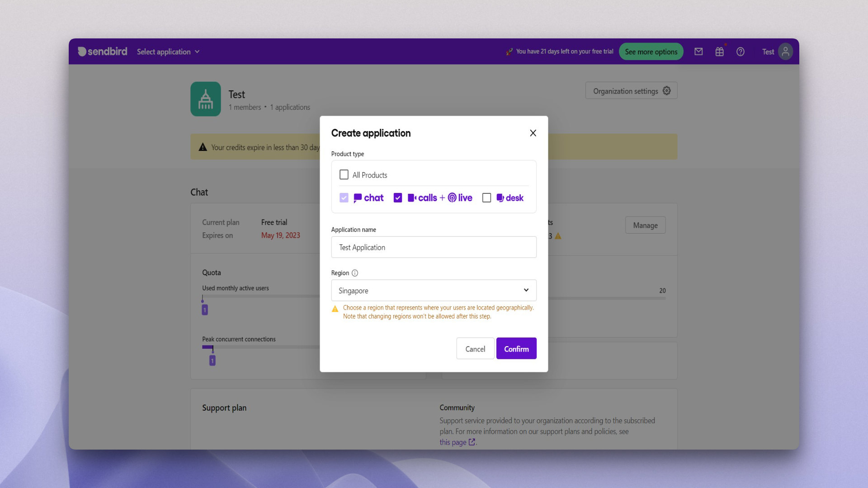The image size is (868, 488).
Task: Click the Application name text field
Action: [434, 247]
